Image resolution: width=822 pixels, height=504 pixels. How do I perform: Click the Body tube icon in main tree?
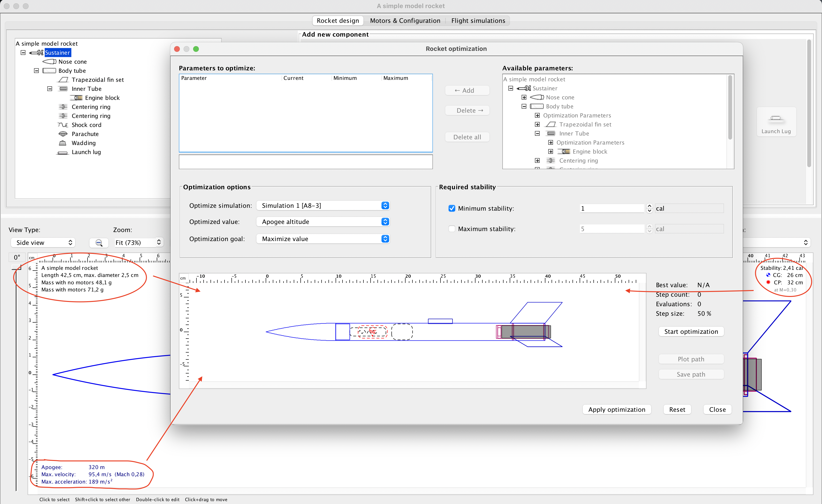pyautogui.click(x=49, y=71)
